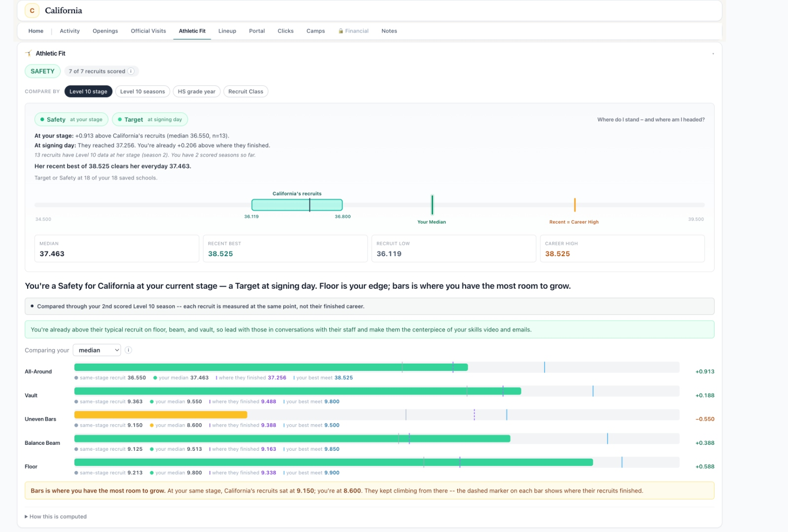Open the Home tab

pyautogui.click(x=36, y=31)
